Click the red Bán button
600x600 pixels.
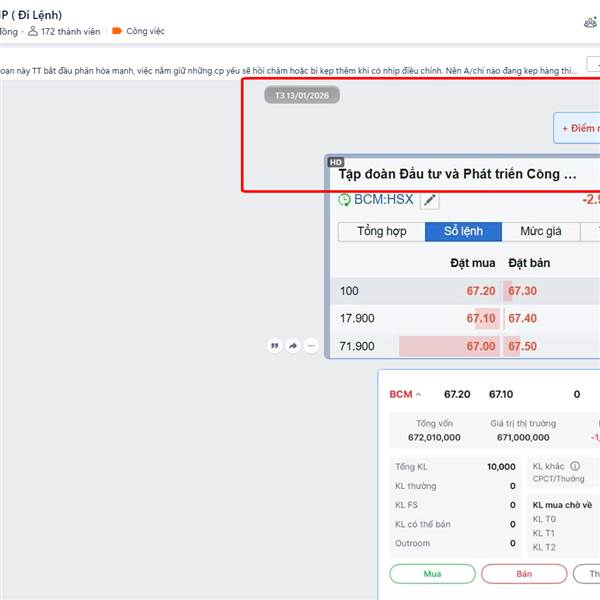coord(524,574)
